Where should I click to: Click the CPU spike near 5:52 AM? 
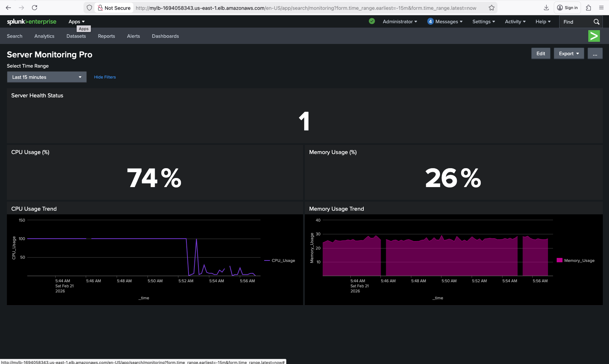pos(197,240)
